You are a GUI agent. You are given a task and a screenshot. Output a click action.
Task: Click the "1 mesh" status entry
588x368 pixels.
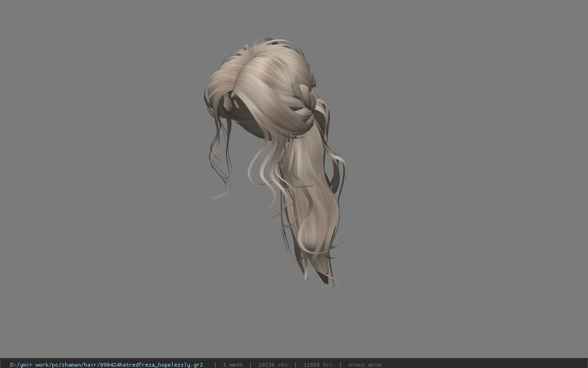(232, 365)
